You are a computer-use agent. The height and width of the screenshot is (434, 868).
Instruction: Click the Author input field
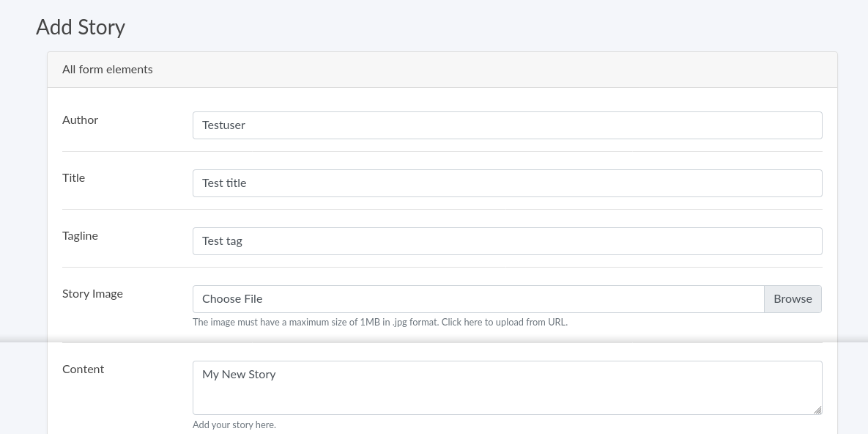point(507,125)
